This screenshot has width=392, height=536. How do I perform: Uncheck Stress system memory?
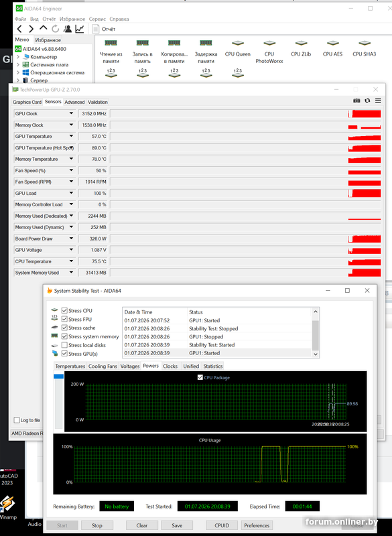[x=64, y=336]
